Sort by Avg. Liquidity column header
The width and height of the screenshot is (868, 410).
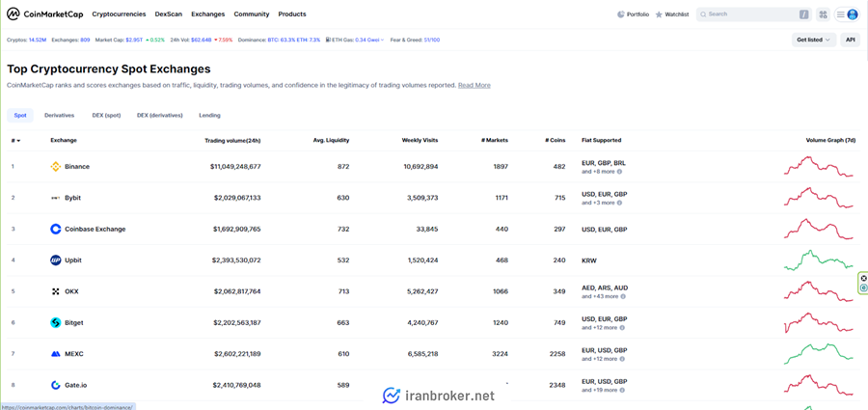point(331,141)
